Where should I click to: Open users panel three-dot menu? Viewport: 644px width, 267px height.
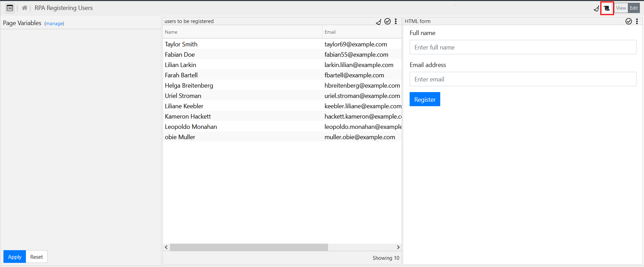click(396, 21)
